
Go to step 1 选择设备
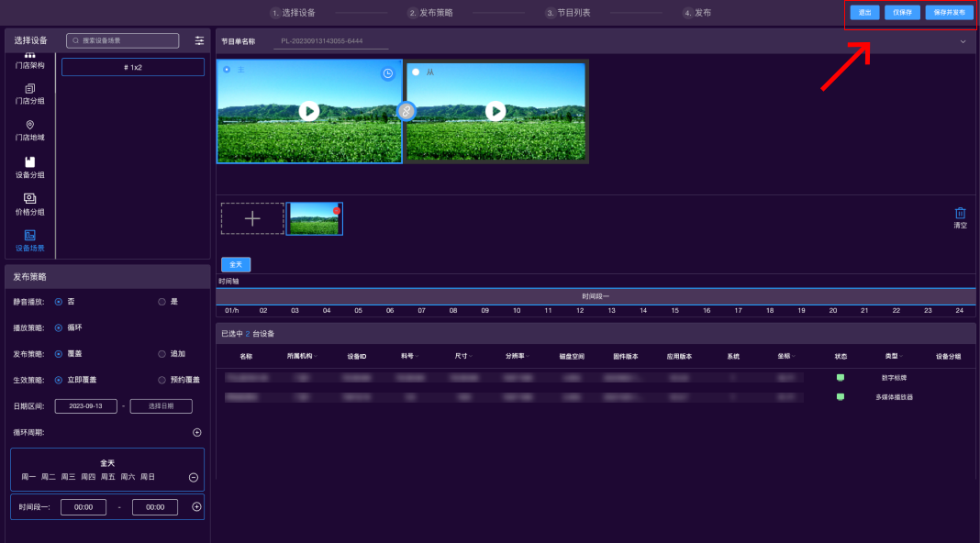[x=293, y=13]
